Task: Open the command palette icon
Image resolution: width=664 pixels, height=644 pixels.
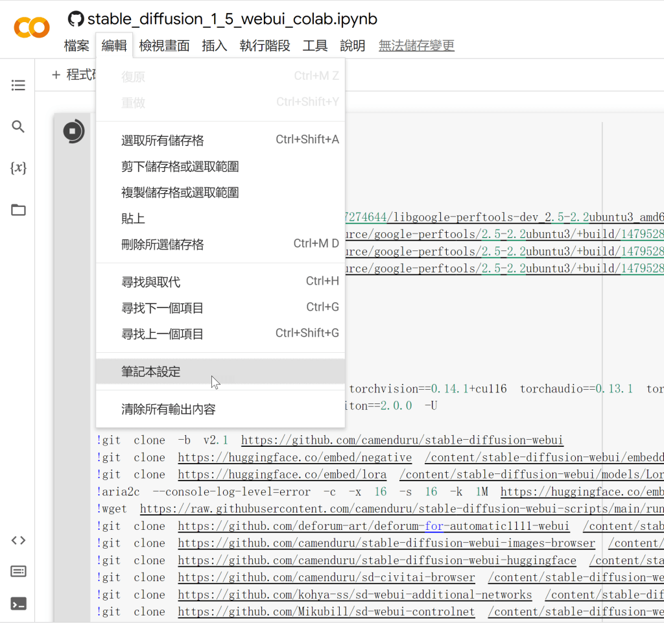Action: pos(18,571)
